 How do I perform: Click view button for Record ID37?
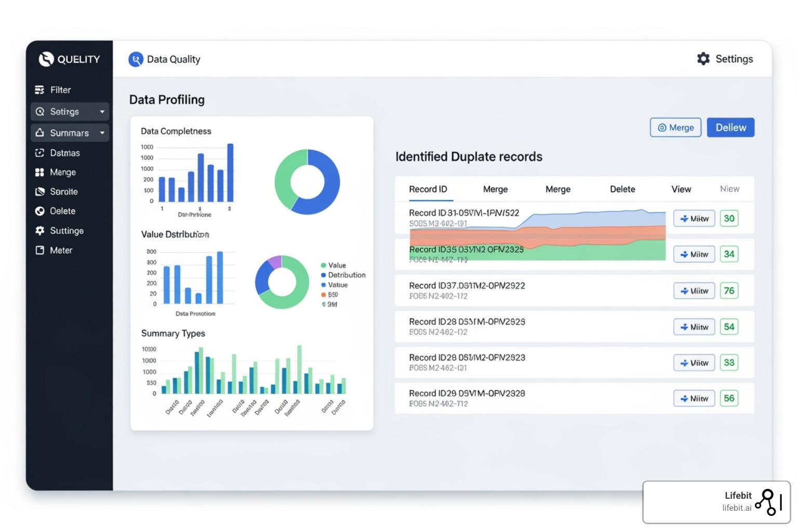(x=694, y=291)
